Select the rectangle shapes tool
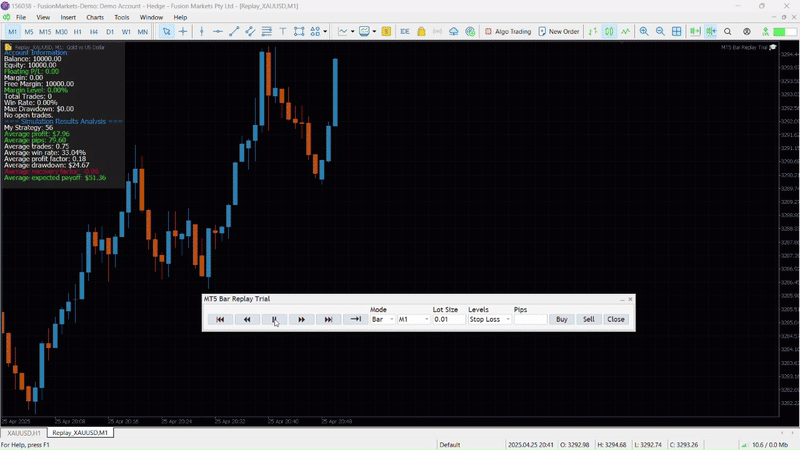 coord(299,32)
